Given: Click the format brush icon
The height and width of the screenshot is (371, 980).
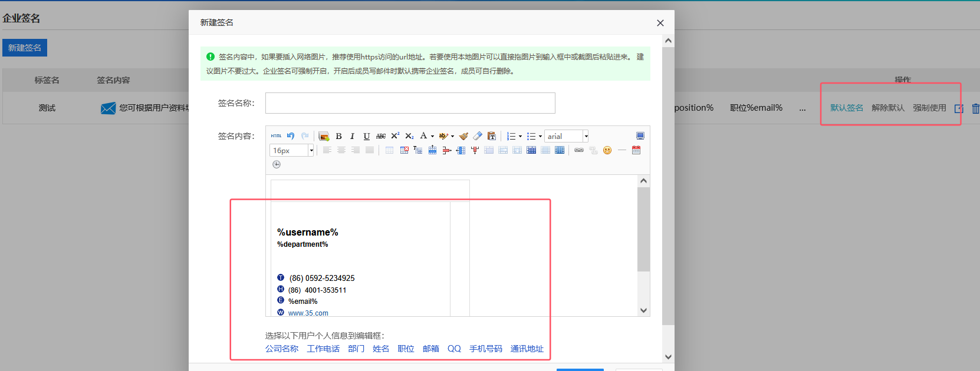Looking at the screenshot, I should (463, 136).
